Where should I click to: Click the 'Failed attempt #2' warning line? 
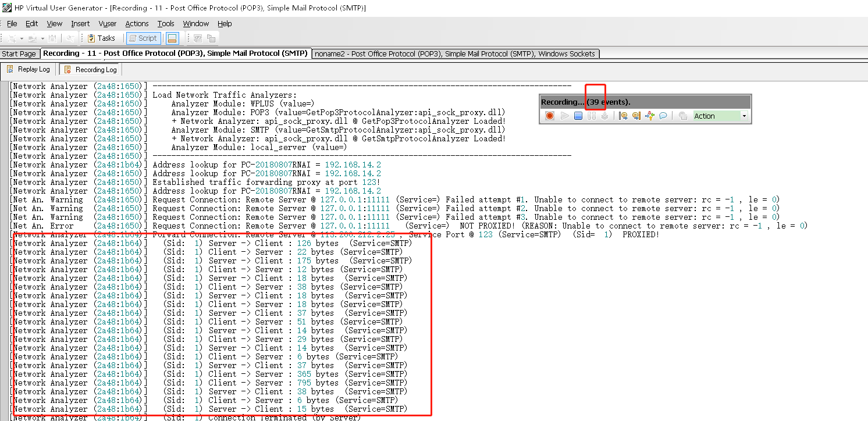(396, 208)
